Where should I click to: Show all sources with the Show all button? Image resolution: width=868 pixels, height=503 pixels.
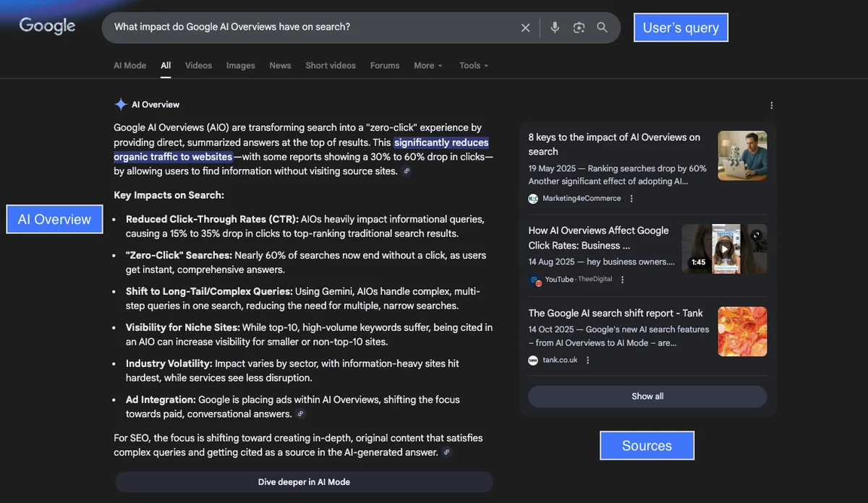(x=647, y=396)
